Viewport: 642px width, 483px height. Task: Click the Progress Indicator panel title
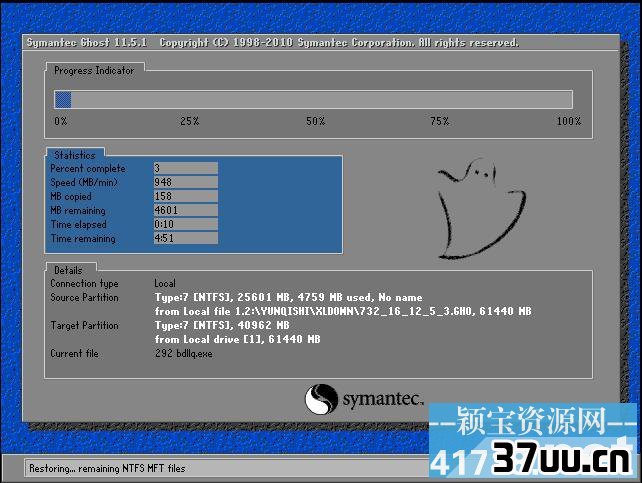click(94, 70)
